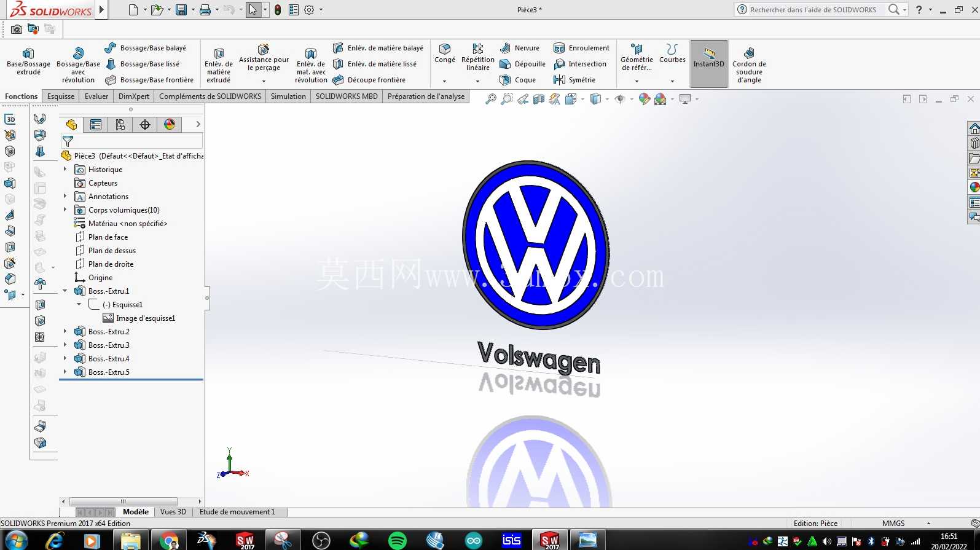This screenshot has width=980, height=550.
Task: Open Google Chrome from the taskbar
Action: pos(168,540)
